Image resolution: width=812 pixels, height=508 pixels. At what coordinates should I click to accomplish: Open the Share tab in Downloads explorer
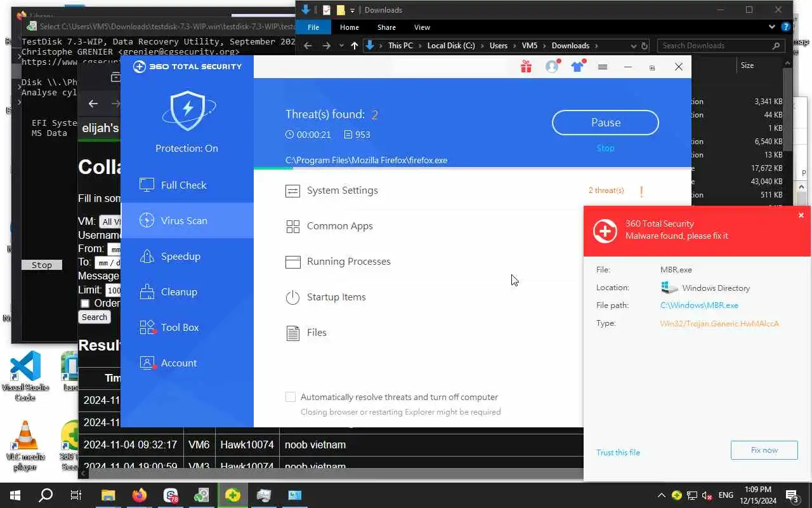pos(386,27)
